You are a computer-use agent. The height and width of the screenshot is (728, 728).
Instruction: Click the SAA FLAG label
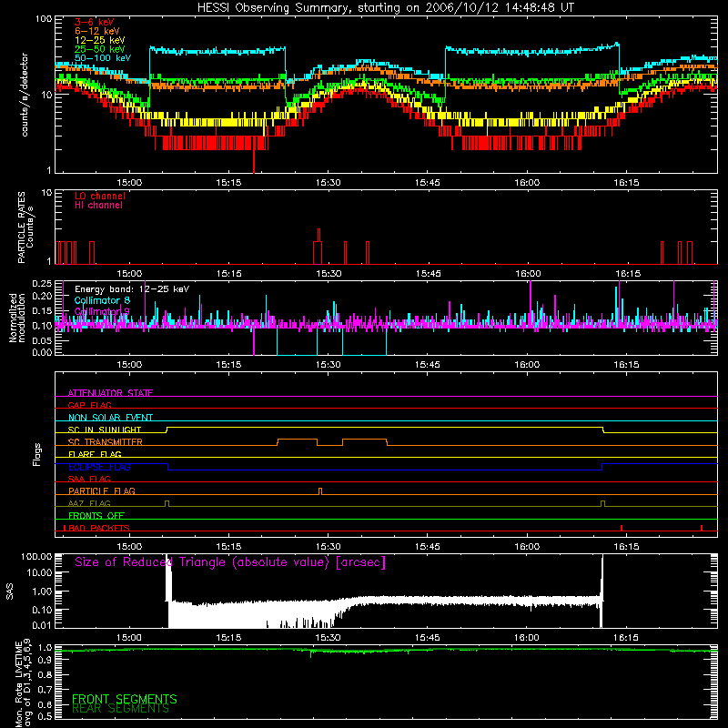tap(89, 479)
